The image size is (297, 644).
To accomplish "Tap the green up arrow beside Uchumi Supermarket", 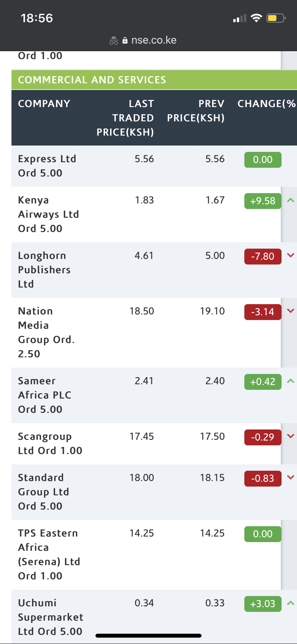I will [x=291, y=603].
